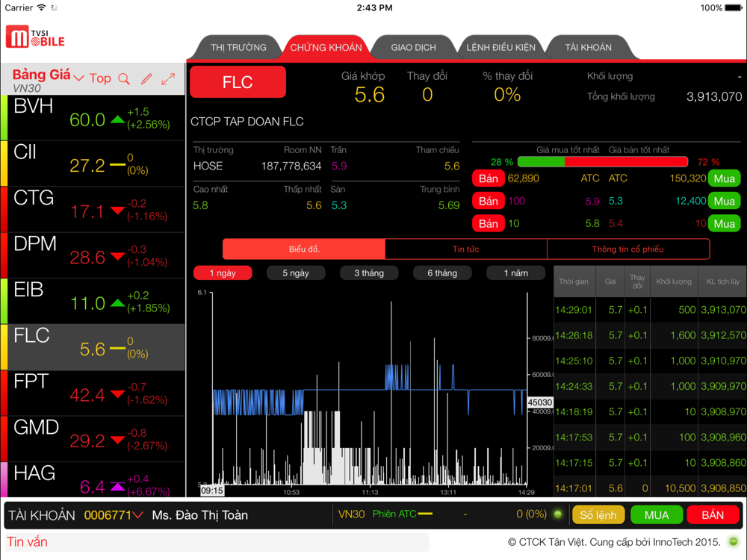This screenshot has width=747, height=560.
Task: Tap the TVSI Mobile logo
Action: click(35, 37)
